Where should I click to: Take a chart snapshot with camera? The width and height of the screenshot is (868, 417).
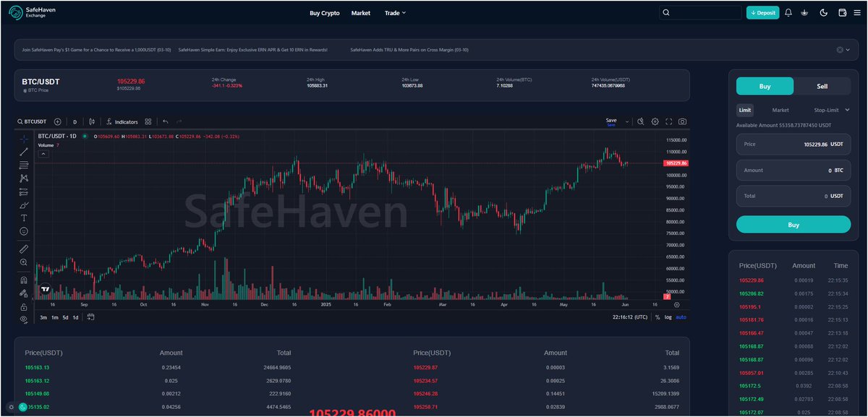[x=682, y=121]
